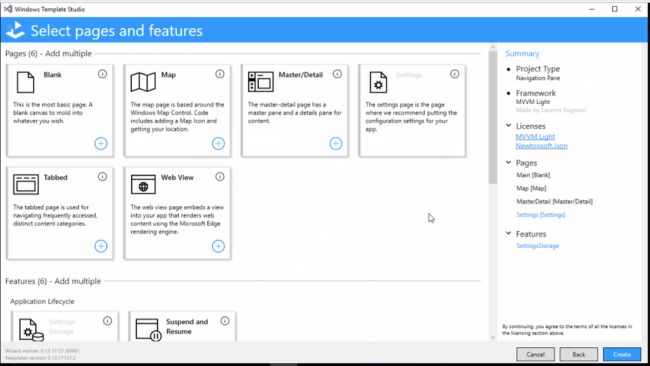Screen dimensions: 650x366
Task: Click the Settings page gear-document icon
Action: pyautogui.click(x=378, y=82)
